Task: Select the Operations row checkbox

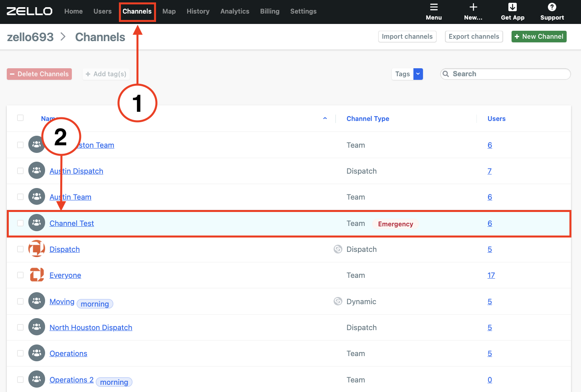Action: point(20,353)
